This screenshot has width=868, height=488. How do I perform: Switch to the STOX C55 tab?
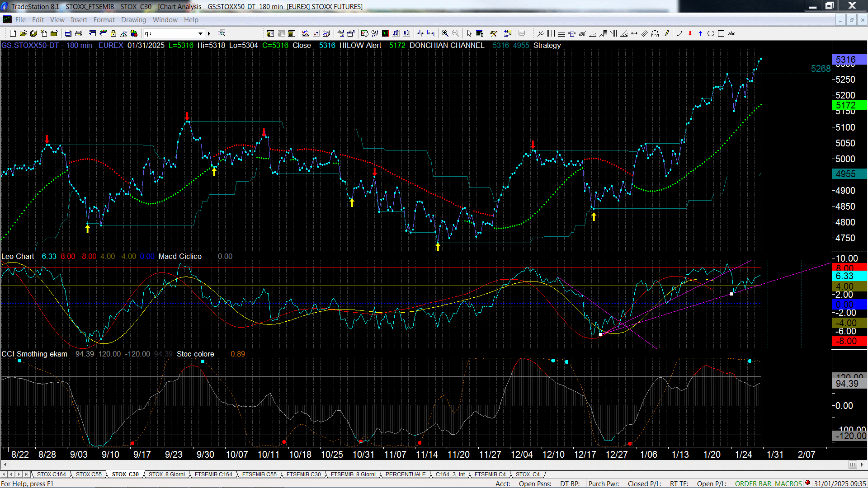(89, 474)
